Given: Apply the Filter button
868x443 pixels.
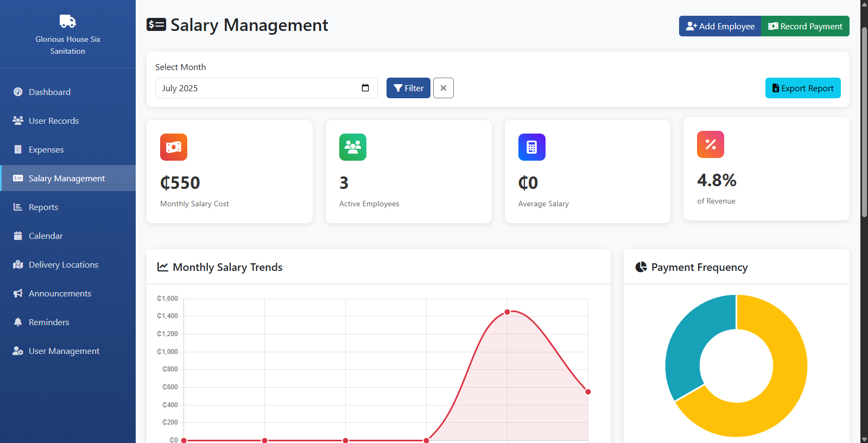Looking at the screenshot, I should 408,88.
